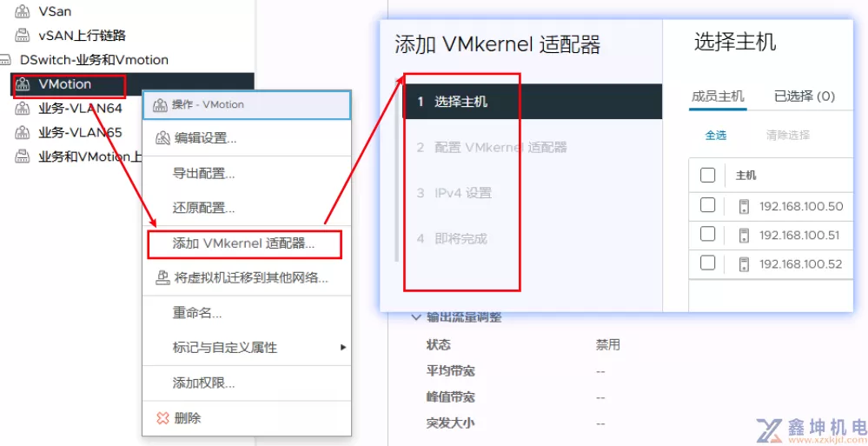Click the 全选 link
This screenshot has height=446, width=868.
pyautogui.click(x=716, y=135)
